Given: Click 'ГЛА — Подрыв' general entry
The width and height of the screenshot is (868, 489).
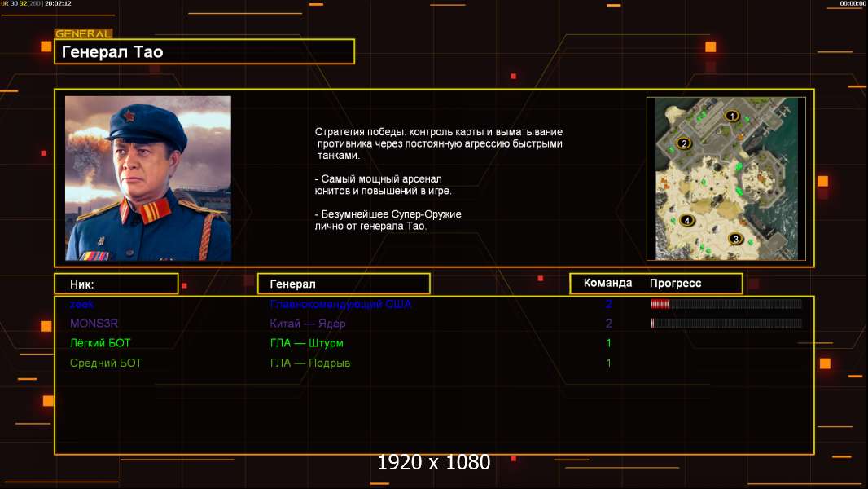Looking at the screenshot, I should point(310,363).
